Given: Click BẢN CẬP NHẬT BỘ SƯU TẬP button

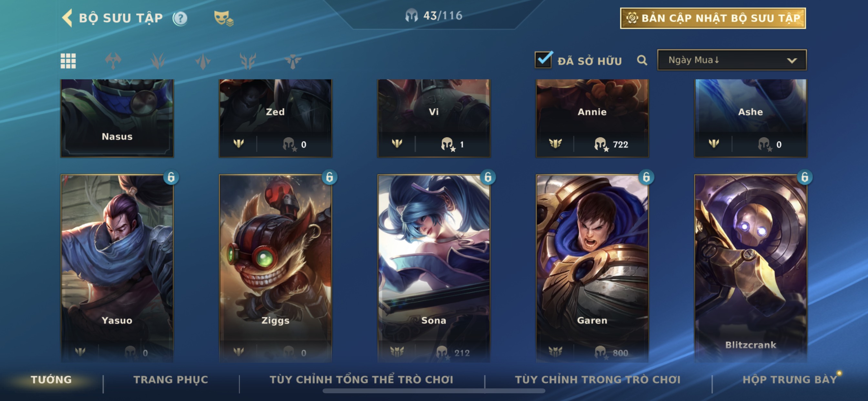Looking at the screenshot, I should [713, 18].
